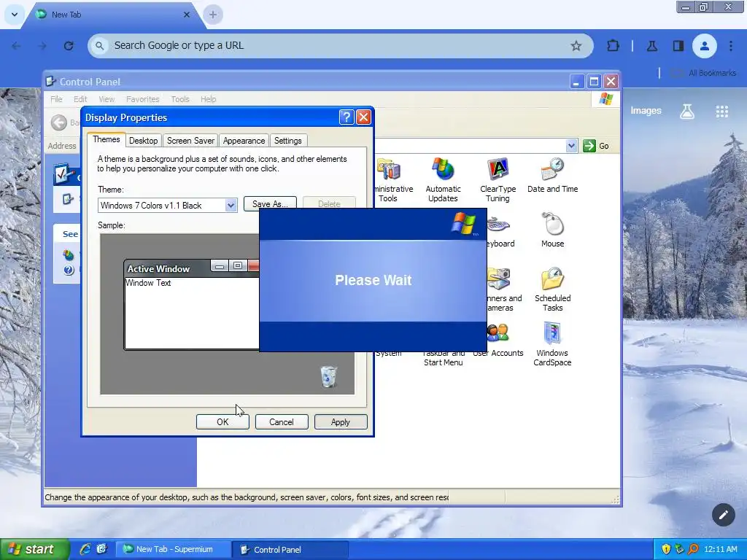Click OK in Display Properties
747x560 pixels.
click(x=222, y=422)
